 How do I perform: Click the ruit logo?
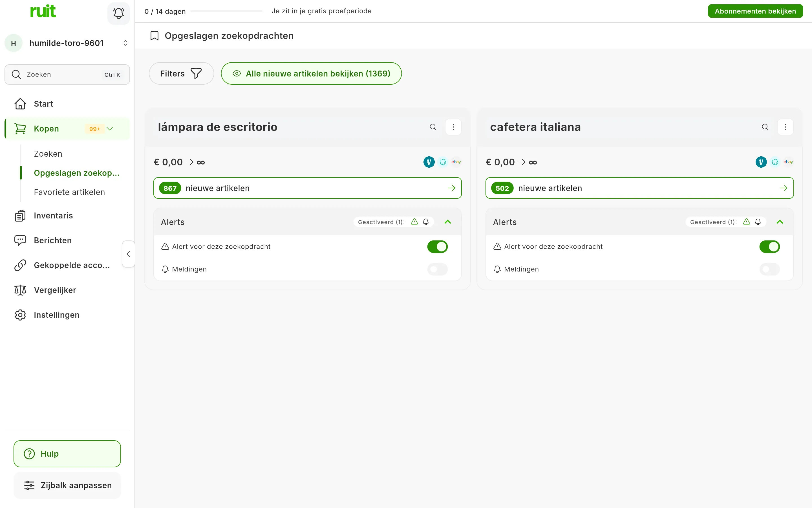pos(43,11)
